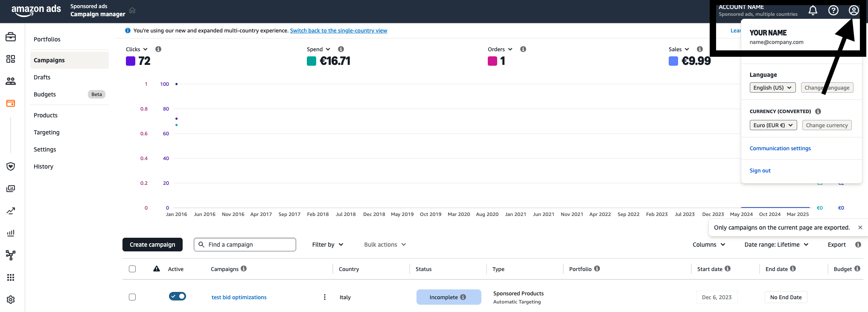The width and height of the screenshot is (868, 312).
Task: Open the gear settings icon in sidebar
Action: pyautogui.click(x=11, y=300)
